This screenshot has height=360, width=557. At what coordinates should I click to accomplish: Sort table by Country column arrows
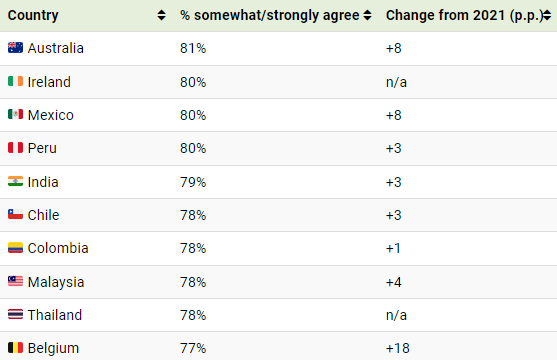tap(161, 15)
